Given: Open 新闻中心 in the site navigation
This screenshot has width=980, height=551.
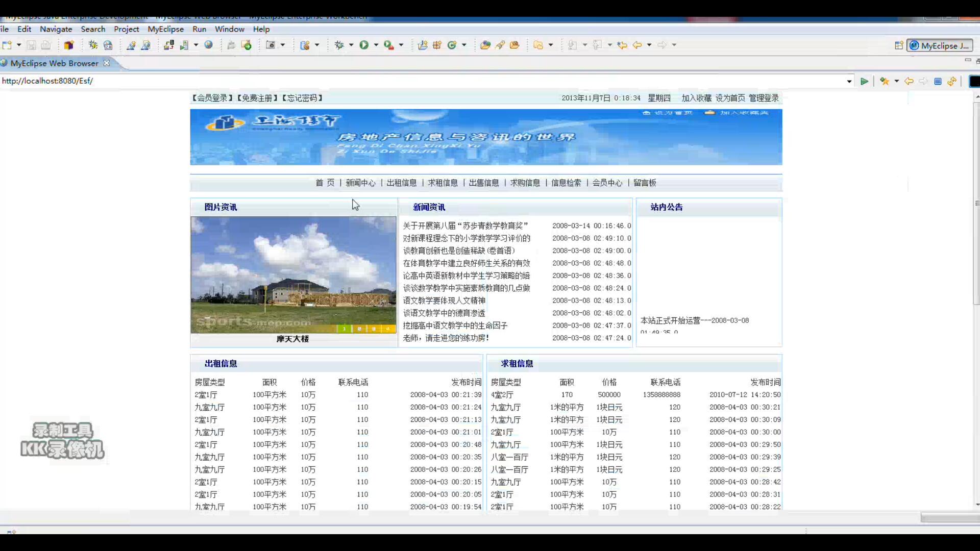Looking at the screenshot, I should [x=360, y=183].
